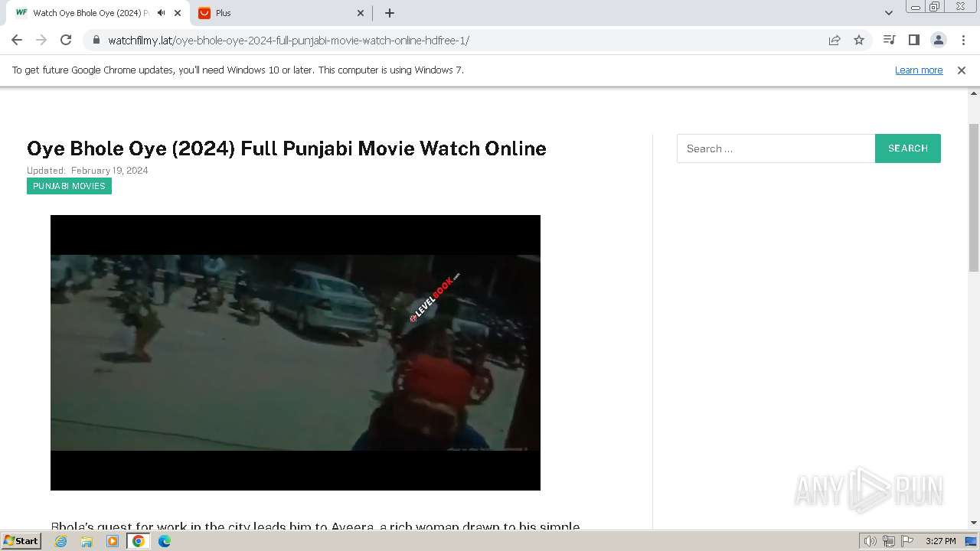This screenshot has height=551, width=980.
Task: Open the network tray icon
Action: (x=889, y=541)
